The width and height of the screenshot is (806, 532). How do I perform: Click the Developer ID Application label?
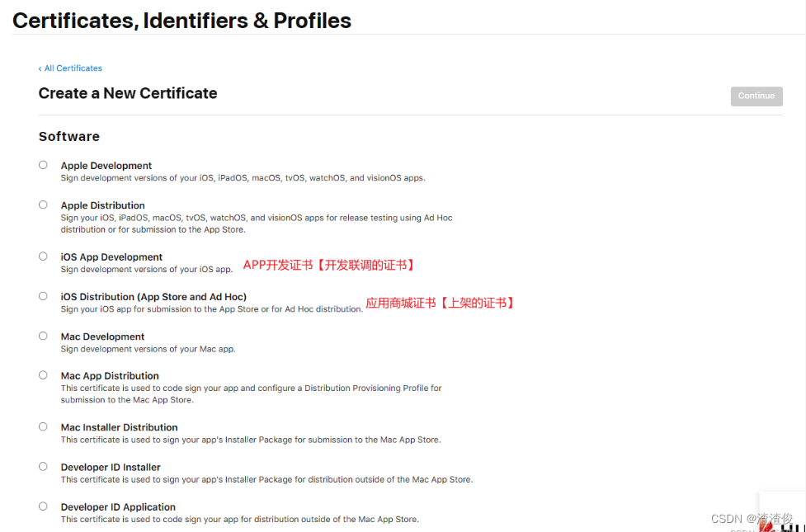pyautogui.click(x=118, y=506)
